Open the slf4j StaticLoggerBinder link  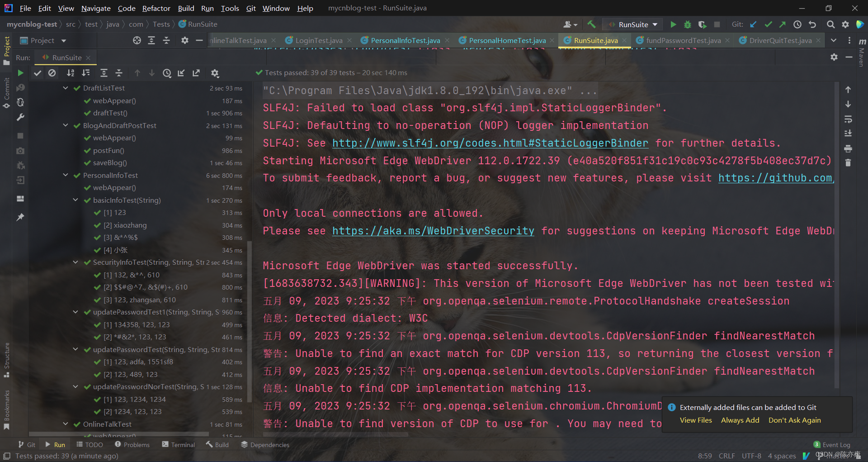tap(490, 143)
